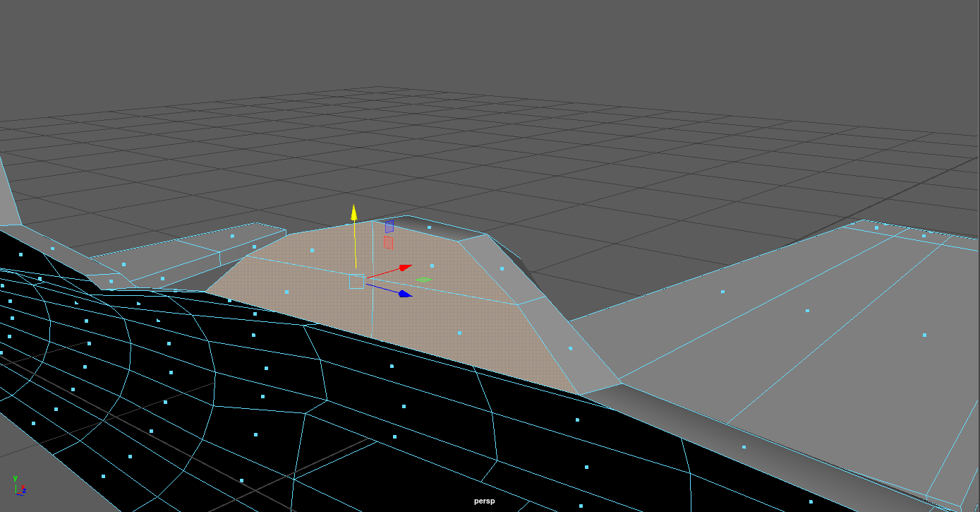The height and width of the screenshot is (512, 980).
Task: Pick leftmost face dot on the highlighted face
Action: click(286, 292)
